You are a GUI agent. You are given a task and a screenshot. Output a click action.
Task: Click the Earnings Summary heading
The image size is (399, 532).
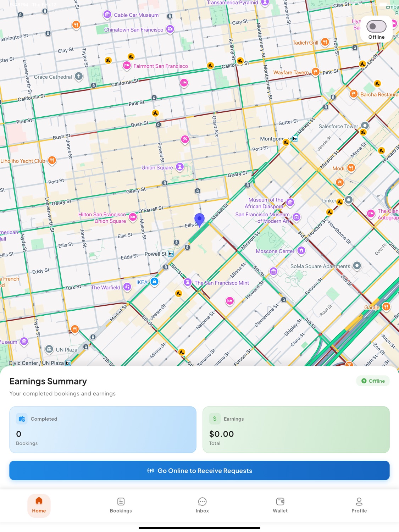(x=48, y=381)
